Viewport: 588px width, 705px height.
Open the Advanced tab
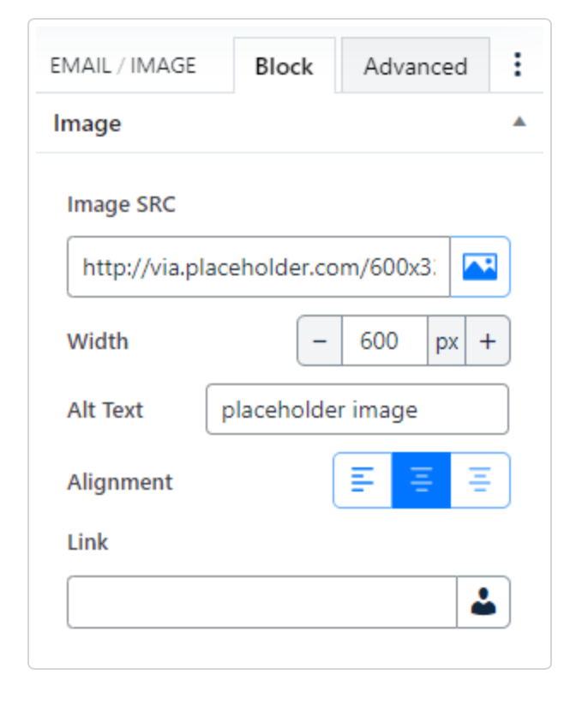[x=415, y=66]
